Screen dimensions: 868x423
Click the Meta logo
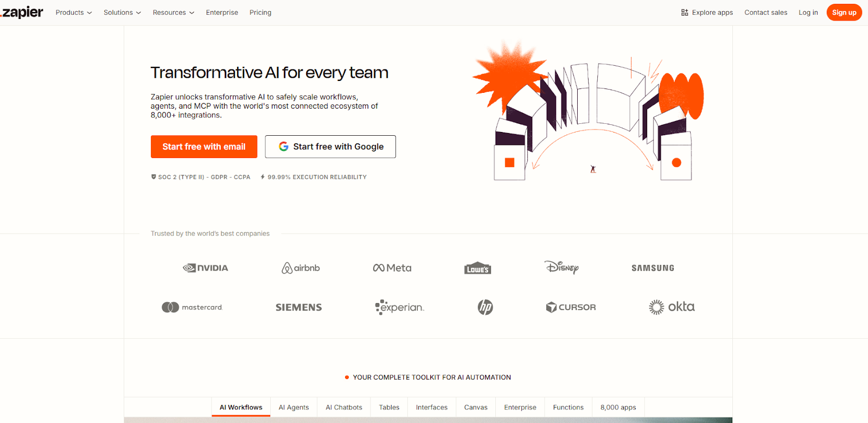point(392,268)
